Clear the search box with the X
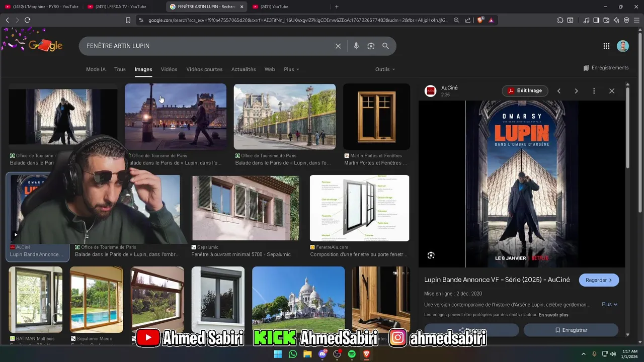644x362 pixels. [x=338, y=46]
